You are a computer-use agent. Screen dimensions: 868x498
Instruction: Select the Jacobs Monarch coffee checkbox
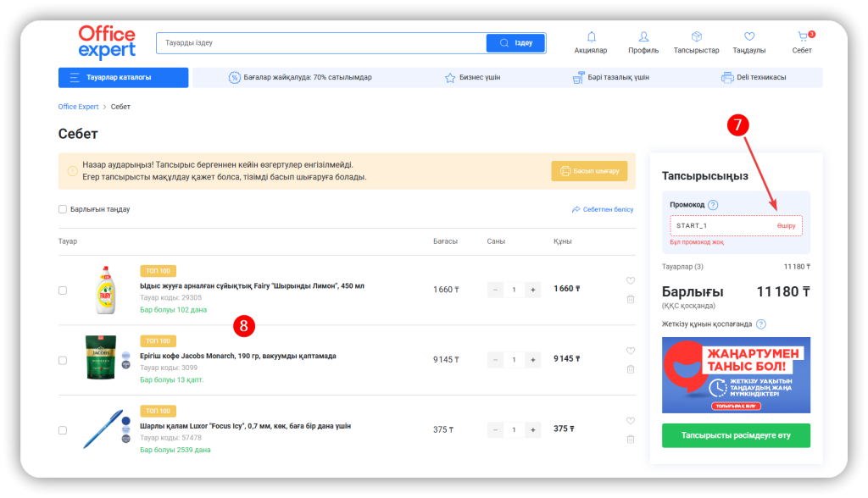tap(63, 360)
